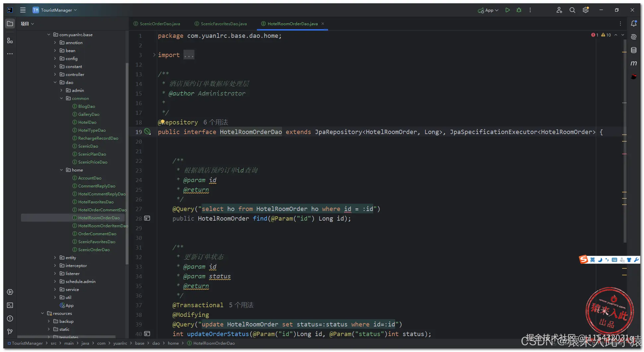This screenshot has width=644, height=352.
Task: Expand the service folder
Action: 55,289
